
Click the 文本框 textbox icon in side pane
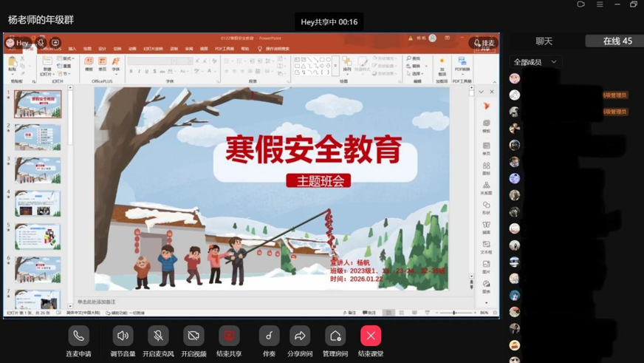click(x=486, y=247)
